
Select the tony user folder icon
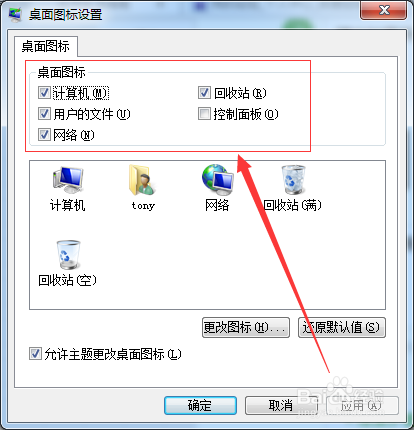click(142, 180)
